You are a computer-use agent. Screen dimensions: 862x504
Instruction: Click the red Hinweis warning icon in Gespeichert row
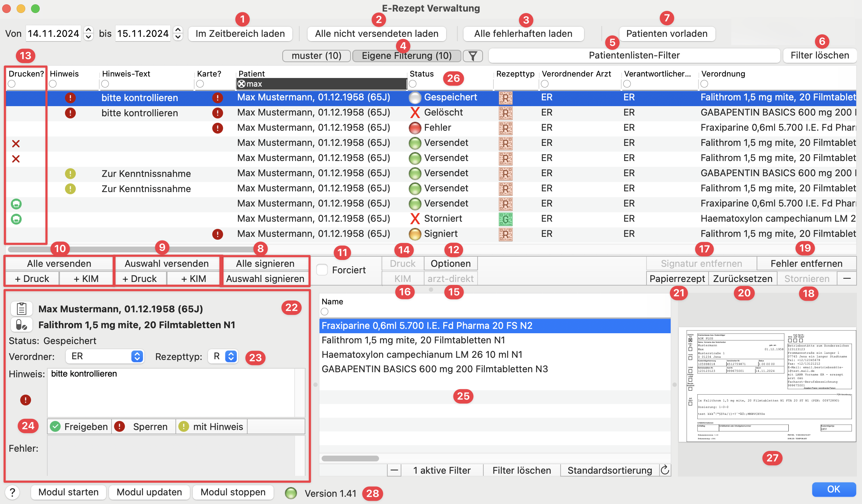pyautogui.click(x=70, y=98)
